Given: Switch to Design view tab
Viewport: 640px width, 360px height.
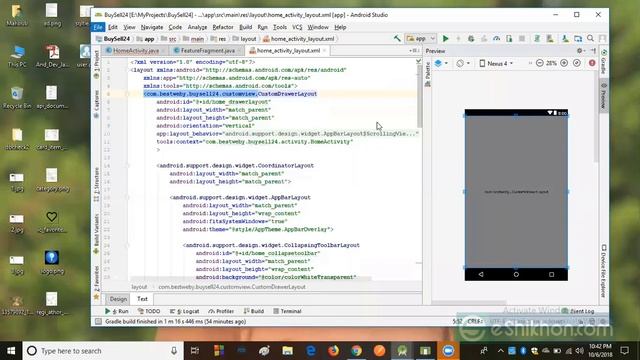Looking at the screenshot, I should (x=118, y=299).
